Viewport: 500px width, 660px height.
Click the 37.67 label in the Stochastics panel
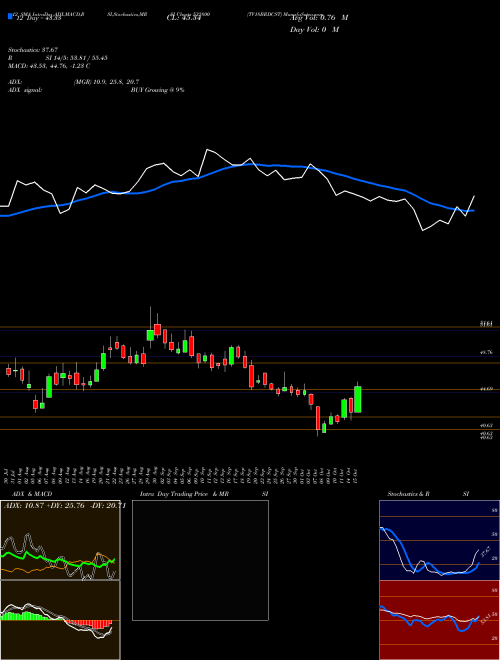coord(486,552)
